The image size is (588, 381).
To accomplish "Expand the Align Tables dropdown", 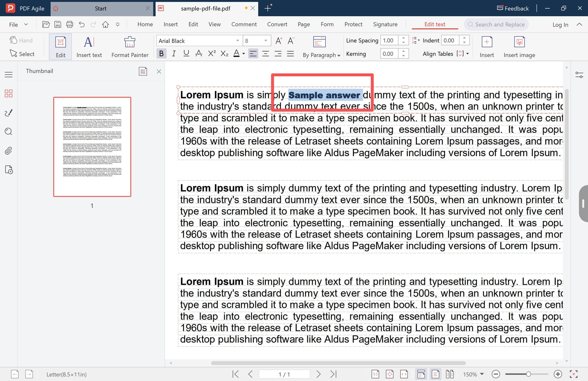I will click(467, 54).
